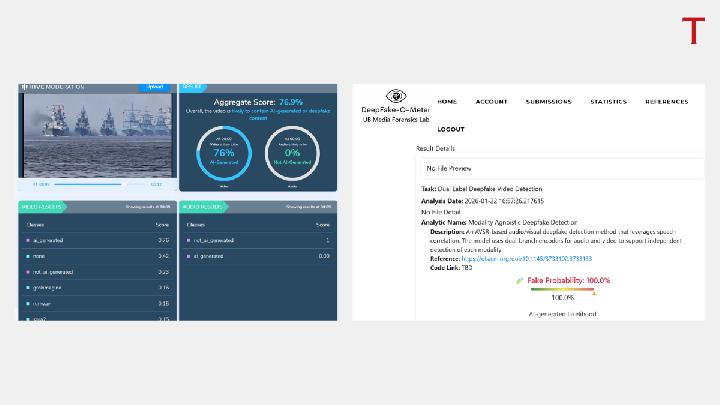Open the SUBMISSIONS menu item
This screenshot has height=405, width=720.
click(x=548, y=102)
